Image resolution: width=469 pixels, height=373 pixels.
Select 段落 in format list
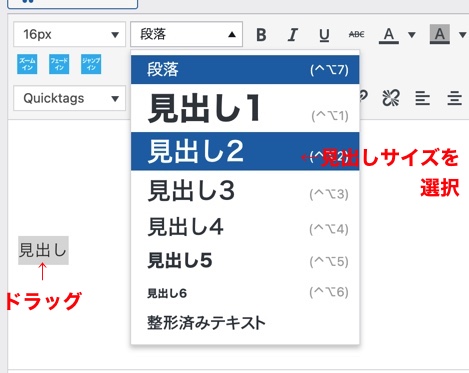(245, 70)
